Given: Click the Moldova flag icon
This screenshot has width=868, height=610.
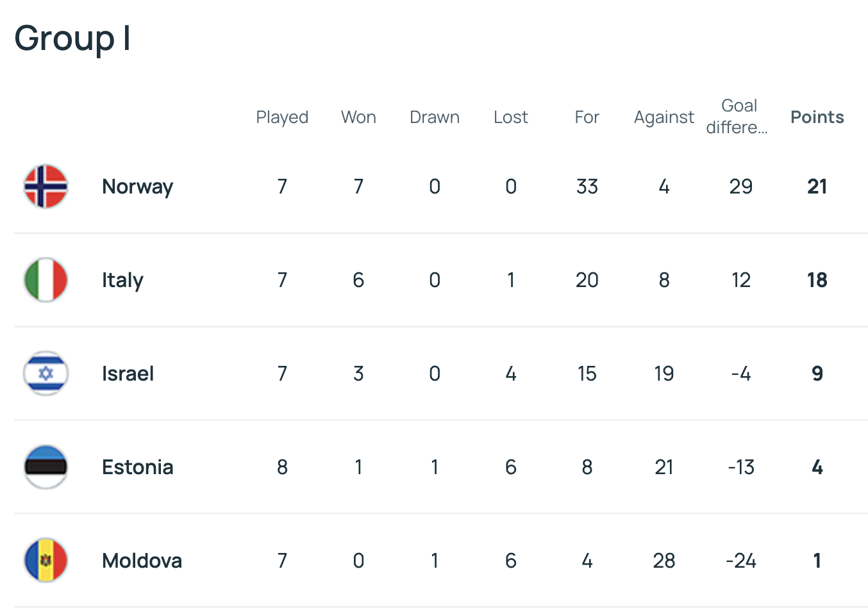Looking at the screenshot, I should [x=46, y=561].
